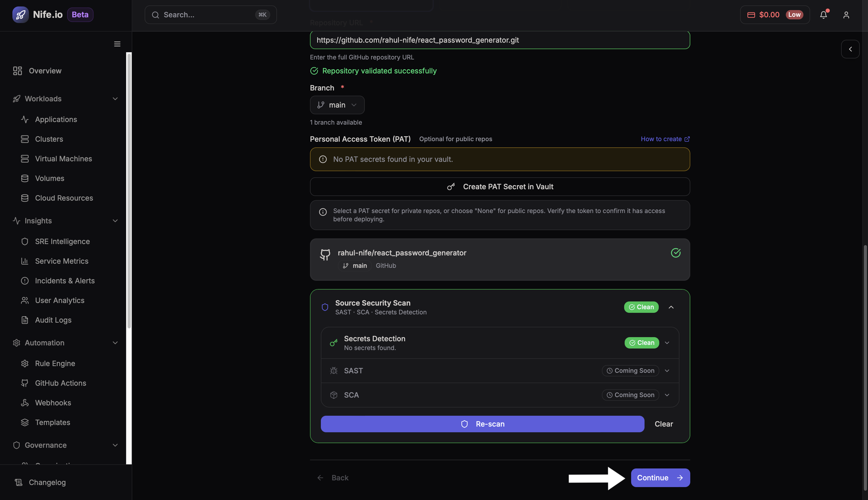The height and width of the screenshot is (500, 868).
Task: Open the How to create PAT link
Action: (664, 139)
